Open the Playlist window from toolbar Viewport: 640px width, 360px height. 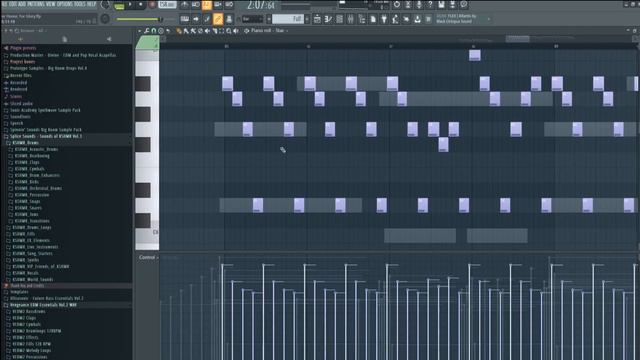click(317, 19)
